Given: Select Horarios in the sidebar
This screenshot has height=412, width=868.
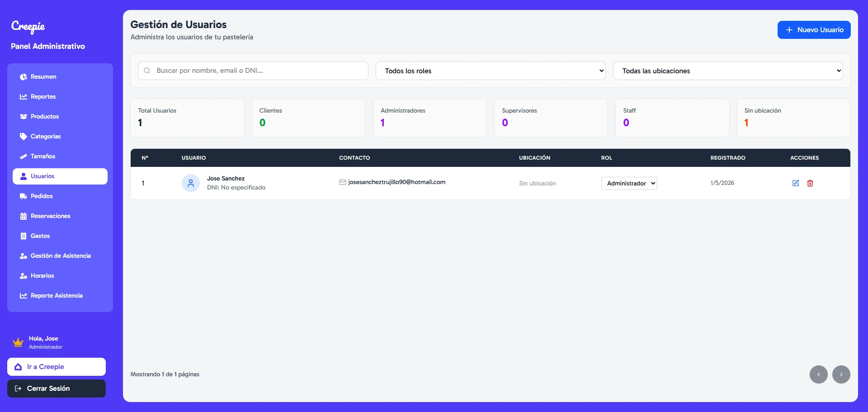Looking at the screenshot, I should click(60, 276).
